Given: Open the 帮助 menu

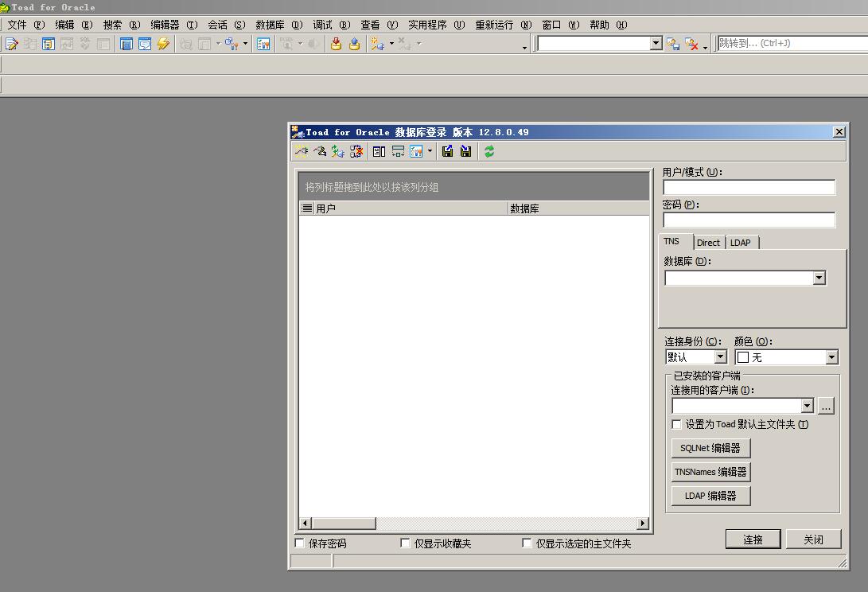Looking at the screenshot, I should pyautogui.click(x=609, y=25).
